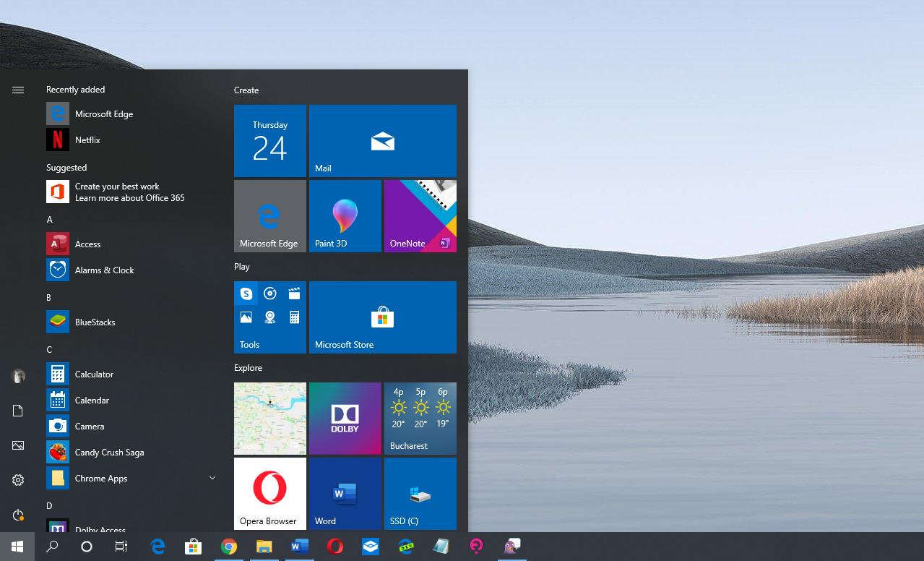Screen dimensions: 924x561
Task: Switch to Pidgin on the taskbar
Action: 512,547
